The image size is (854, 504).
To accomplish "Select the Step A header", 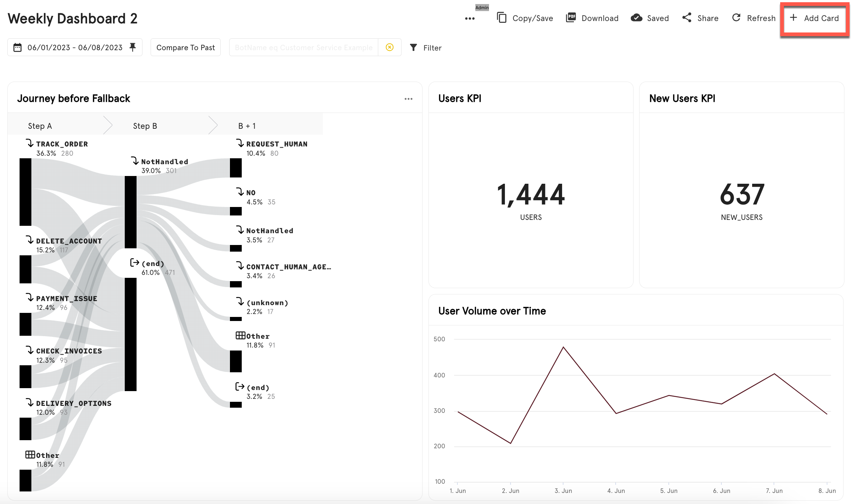I will click(x=40, y=126).
